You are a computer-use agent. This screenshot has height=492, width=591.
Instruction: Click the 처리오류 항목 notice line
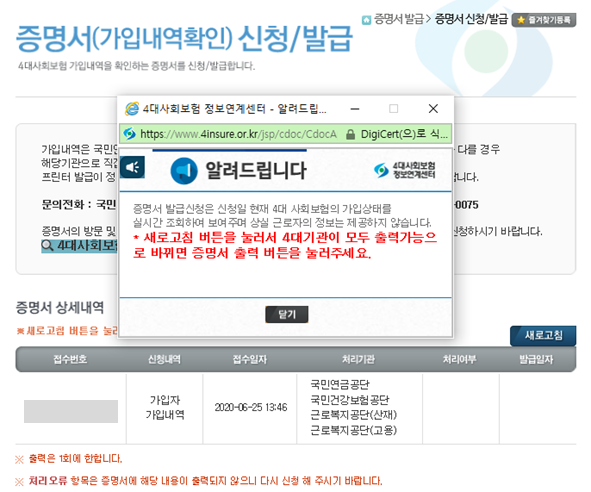tap(205, 481)
